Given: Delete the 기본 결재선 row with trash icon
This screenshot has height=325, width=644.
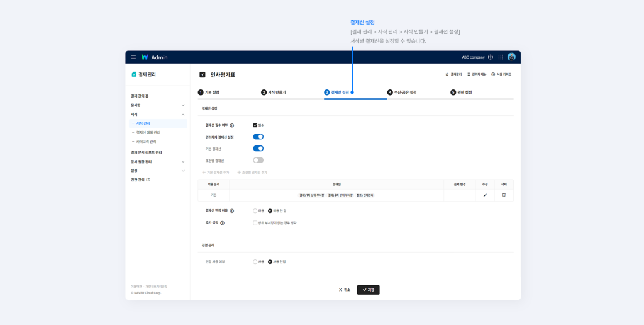Looking at the screenshot, I should (x=504, y=195).
